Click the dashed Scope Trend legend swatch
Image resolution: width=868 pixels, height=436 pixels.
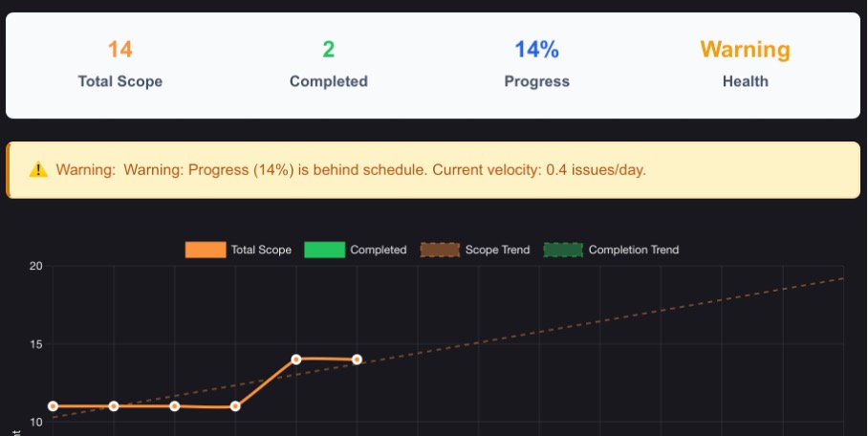point(439,250)
